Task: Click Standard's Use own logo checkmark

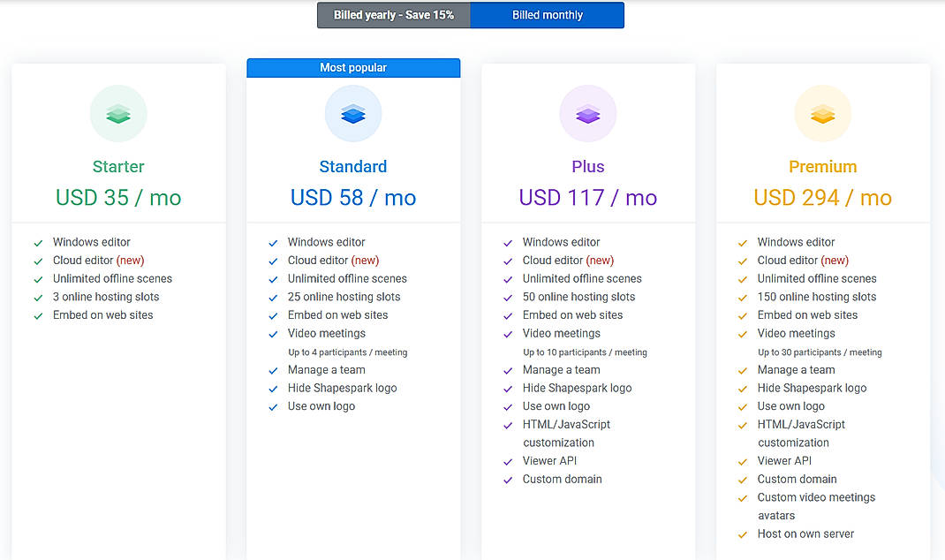Action: click(273, 407)
